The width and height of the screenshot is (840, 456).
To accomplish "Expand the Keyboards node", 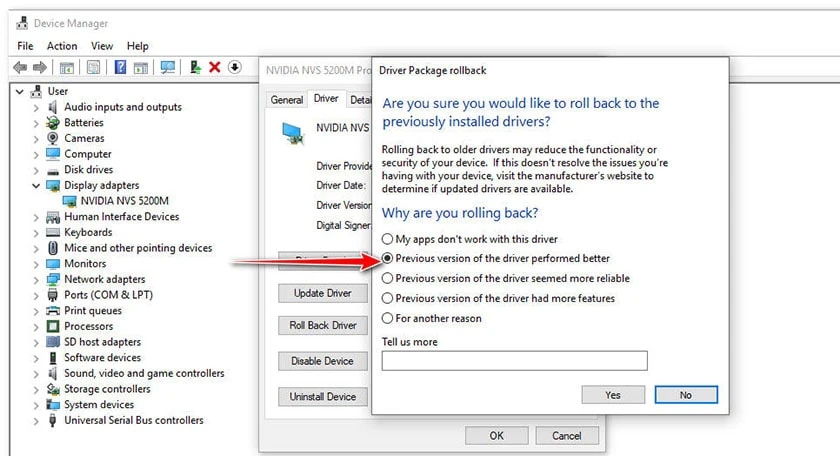I will click(36, 233).
